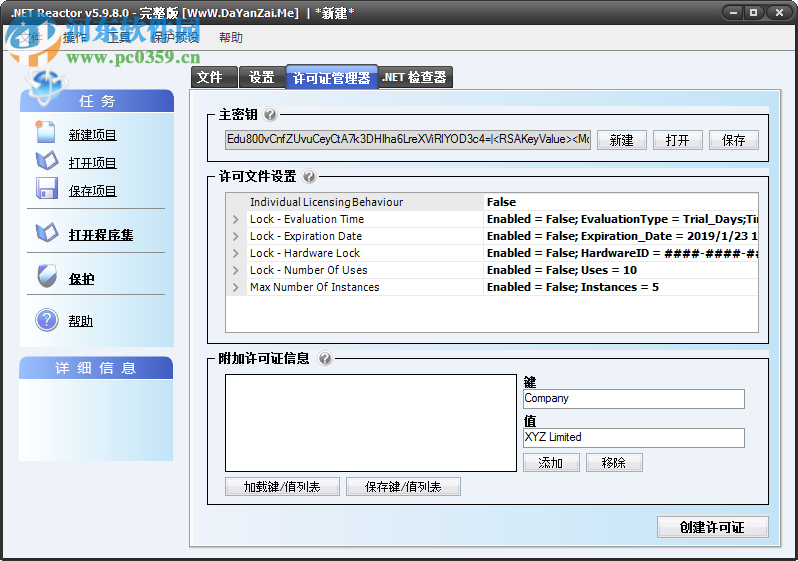Click the 创建许可证 button
The height and width of the screenshot is (561, 798).
[x=712, y=527]
